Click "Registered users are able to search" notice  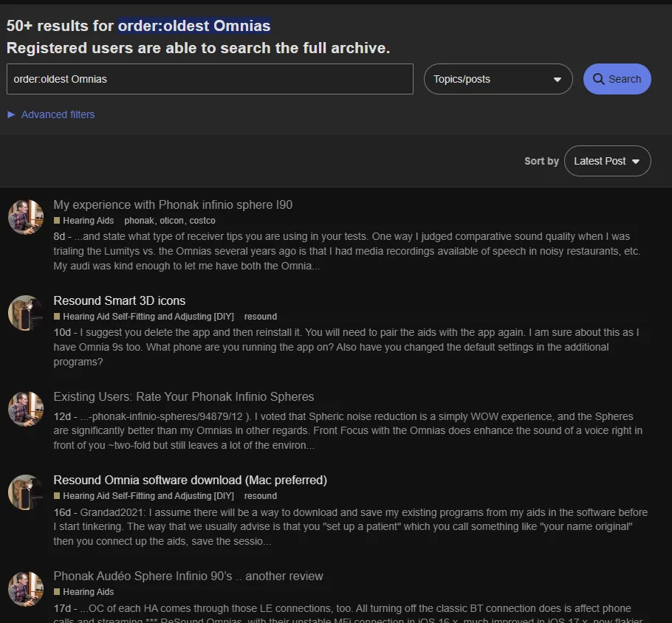[199, 48]
